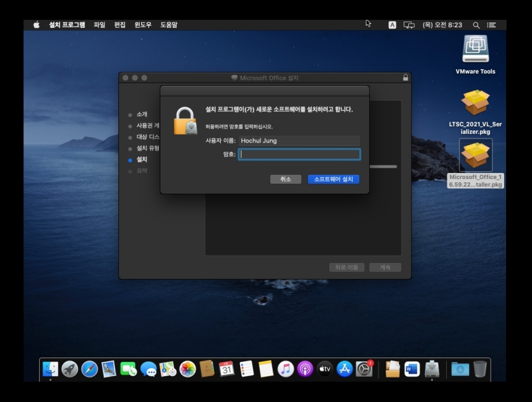Screen dimensions: 532x402
Task: Click the menu bar clock 오전 8:23
Action: coord(442,25)
